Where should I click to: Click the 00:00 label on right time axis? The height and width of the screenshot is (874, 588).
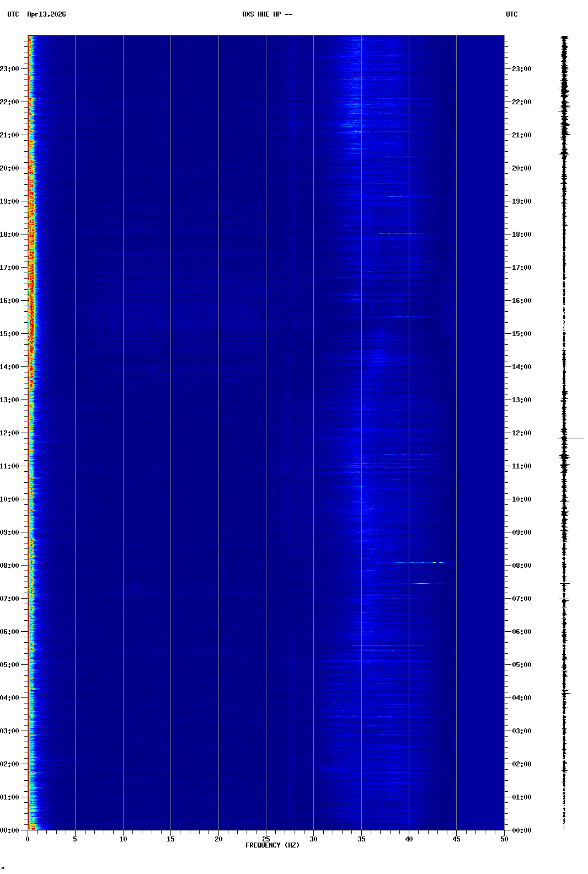point(521,830)
